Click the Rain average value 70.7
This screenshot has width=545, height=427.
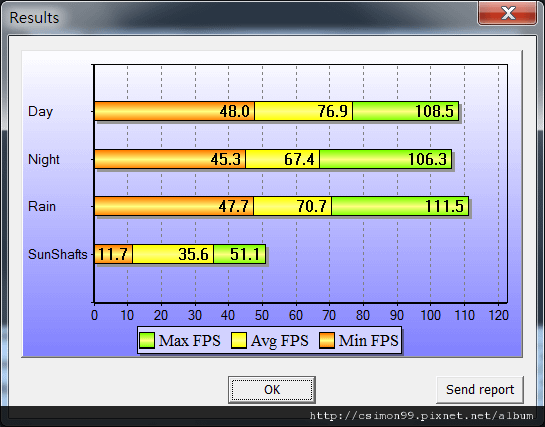(311, 206)
